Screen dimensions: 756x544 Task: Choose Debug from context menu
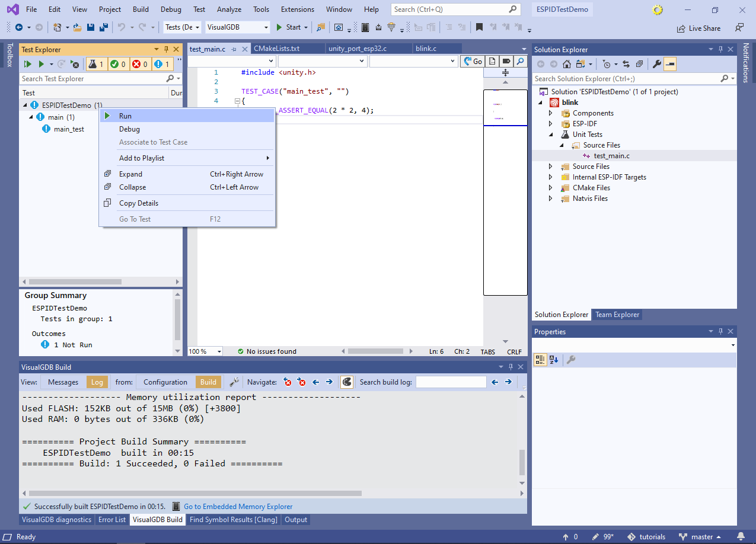click(187, 129)
